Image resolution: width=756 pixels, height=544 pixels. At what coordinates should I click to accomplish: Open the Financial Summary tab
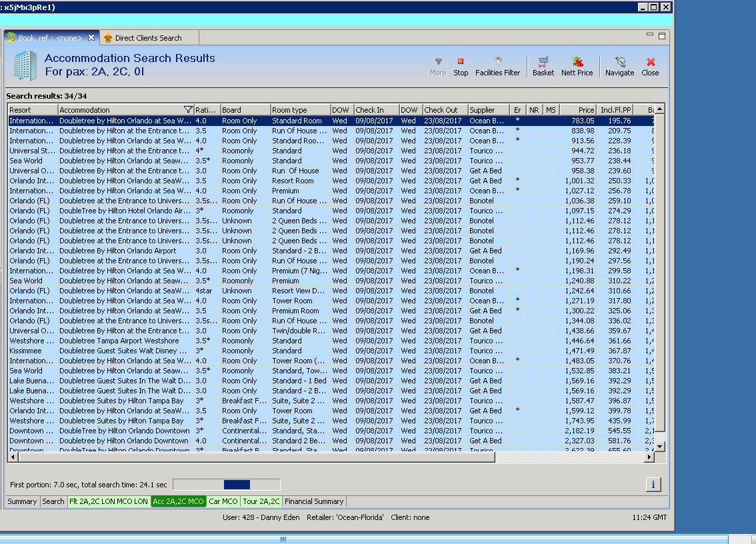click(315, 501)
